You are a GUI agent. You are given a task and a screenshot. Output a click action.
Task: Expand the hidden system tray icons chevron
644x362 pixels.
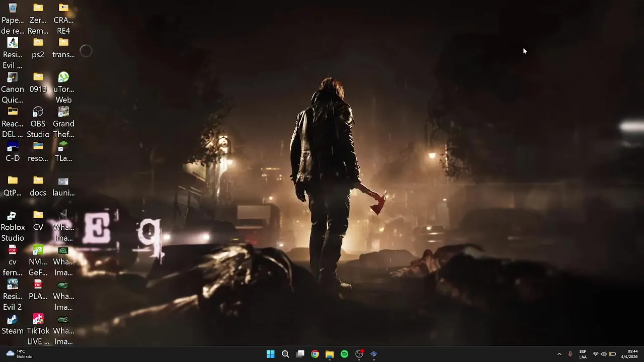click(559, 354)
